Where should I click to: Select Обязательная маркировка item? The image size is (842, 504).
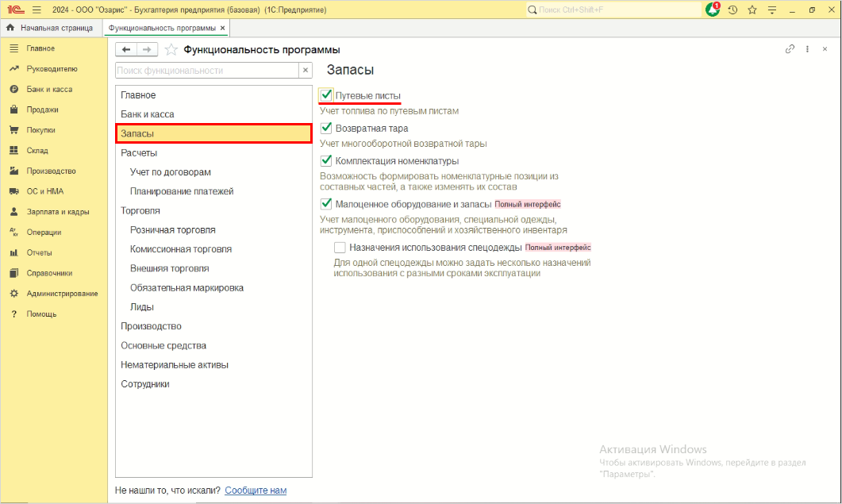coord(213,288)
